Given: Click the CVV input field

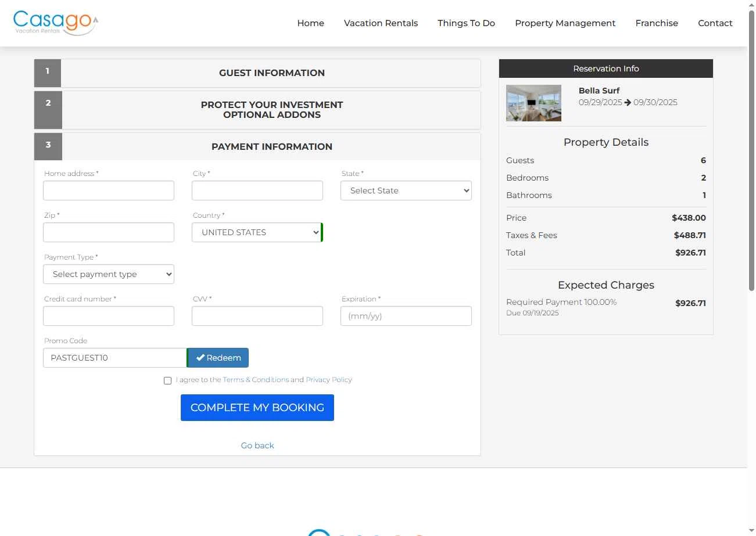Looking at the screenshot, I should coord(257,316).
